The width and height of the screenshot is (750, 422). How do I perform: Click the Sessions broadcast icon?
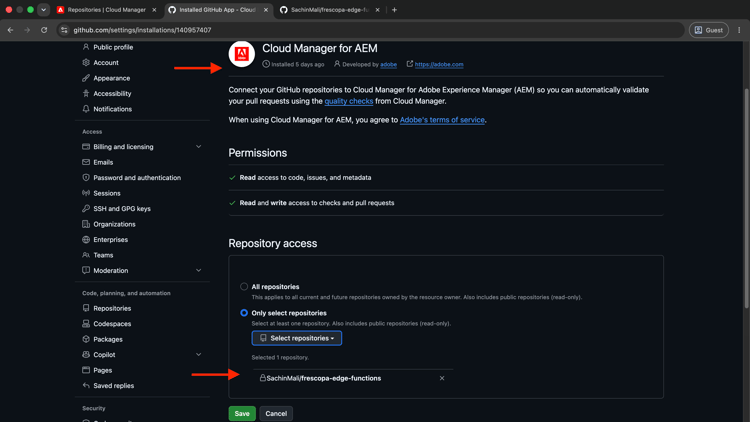(x=86, y=193)
